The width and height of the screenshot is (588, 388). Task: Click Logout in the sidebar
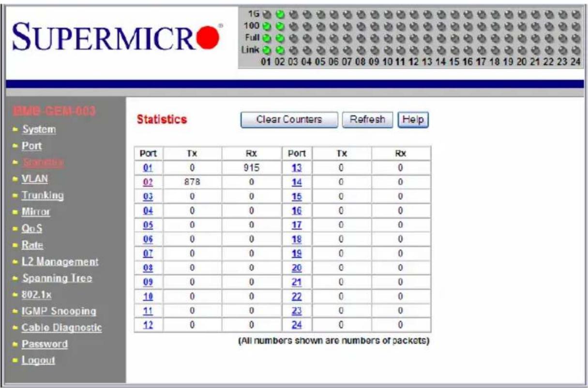tap(39, 360)
